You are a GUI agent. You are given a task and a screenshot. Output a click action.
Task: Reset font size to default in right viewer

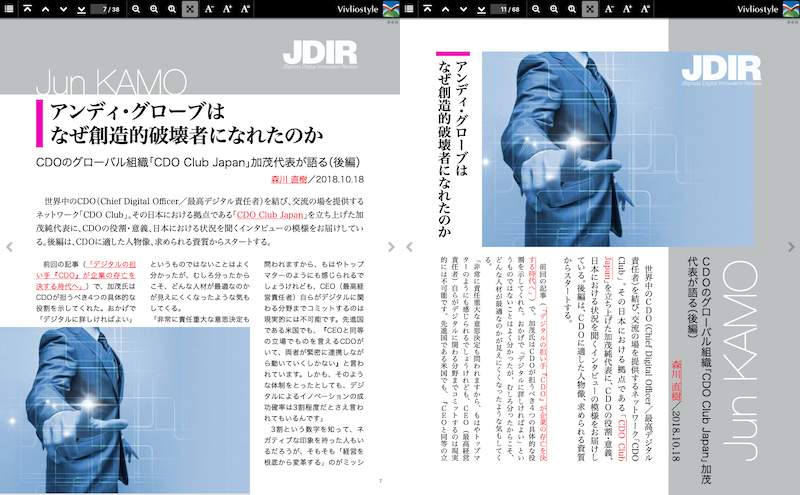pos(645,9)
